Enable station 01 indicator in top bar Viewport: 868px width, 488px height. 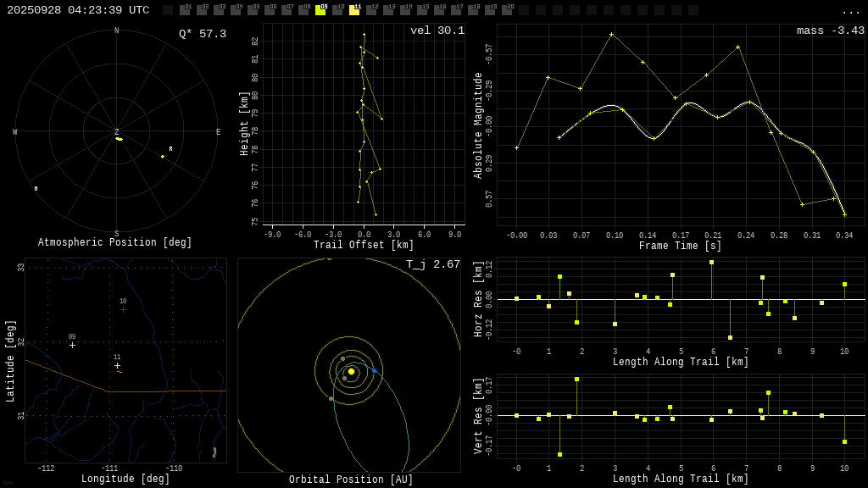pyautogui.click(x=185, y=10)
